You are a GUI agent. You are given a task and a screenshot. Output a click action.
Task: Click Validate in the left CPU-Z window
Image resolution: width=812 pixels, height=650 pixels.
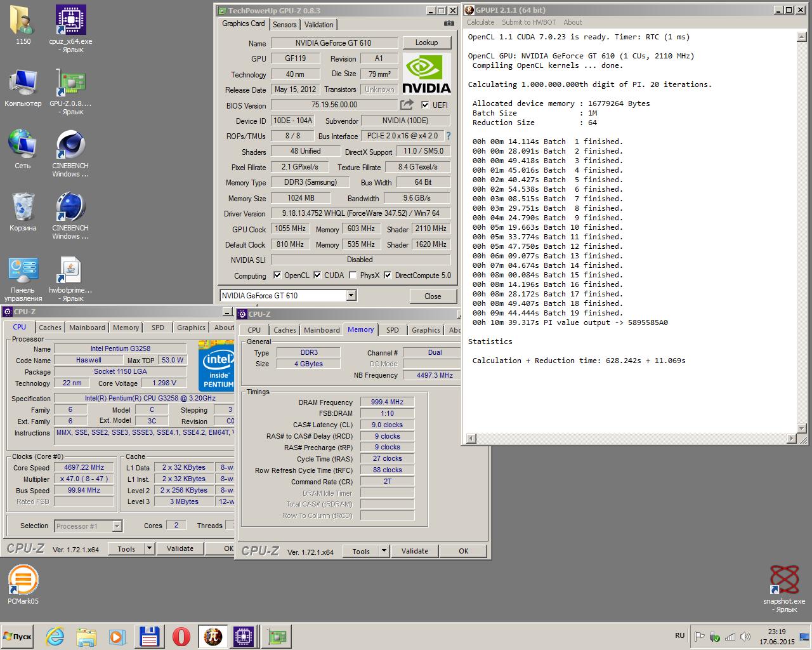(180, 548)
